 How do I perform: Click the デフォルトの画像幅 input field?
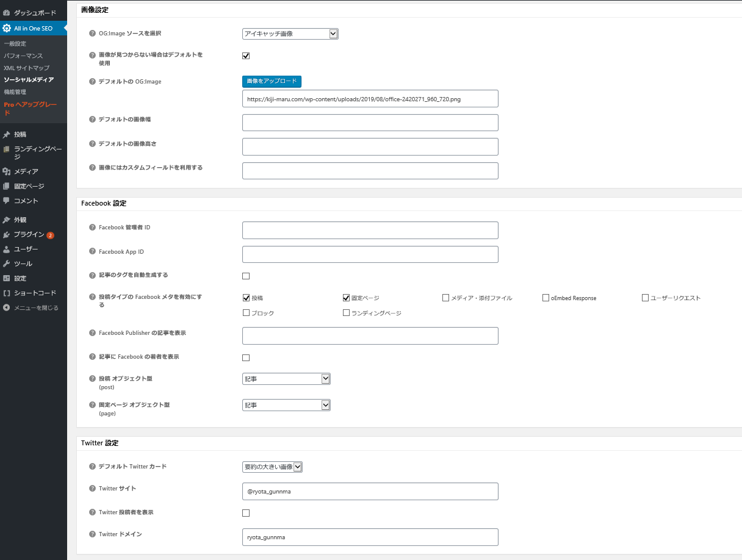coord(370,123)
